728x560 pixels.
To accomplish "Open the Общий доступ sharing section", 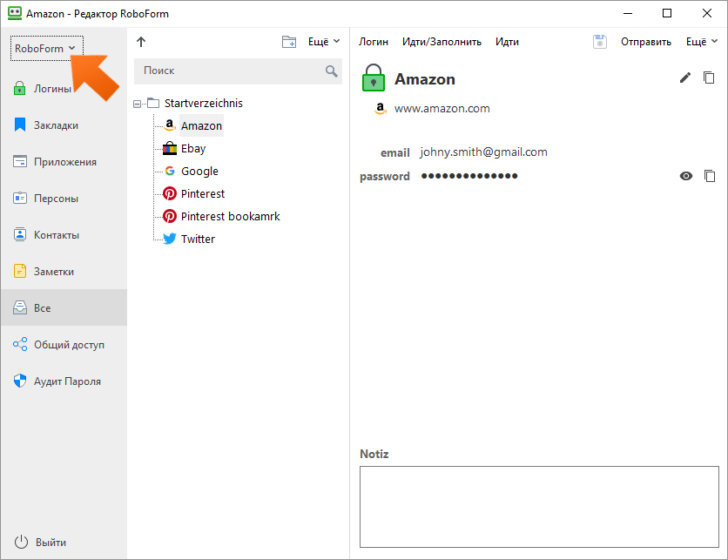I will pos(64,344).
